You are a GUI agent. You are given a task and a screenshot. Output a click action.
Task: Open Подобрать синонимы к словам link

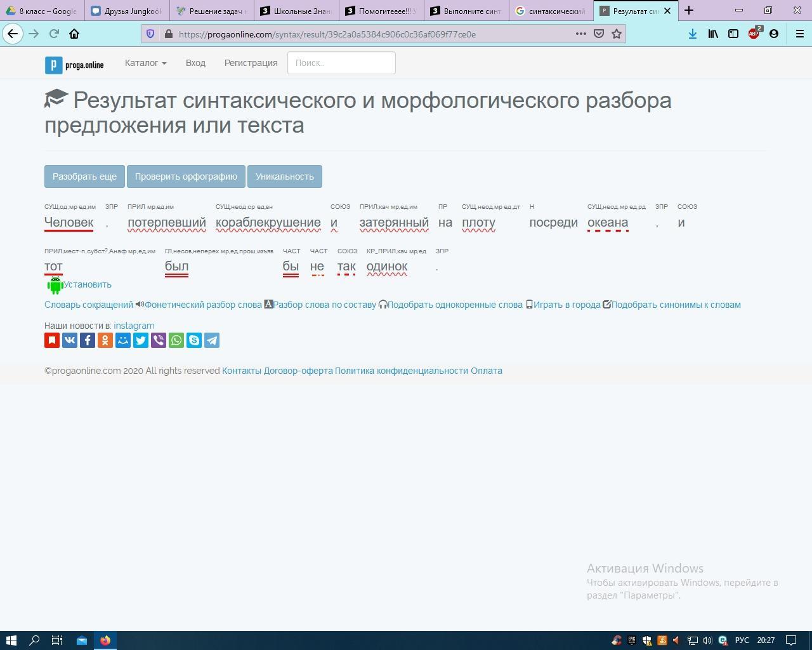coord(676,305)
